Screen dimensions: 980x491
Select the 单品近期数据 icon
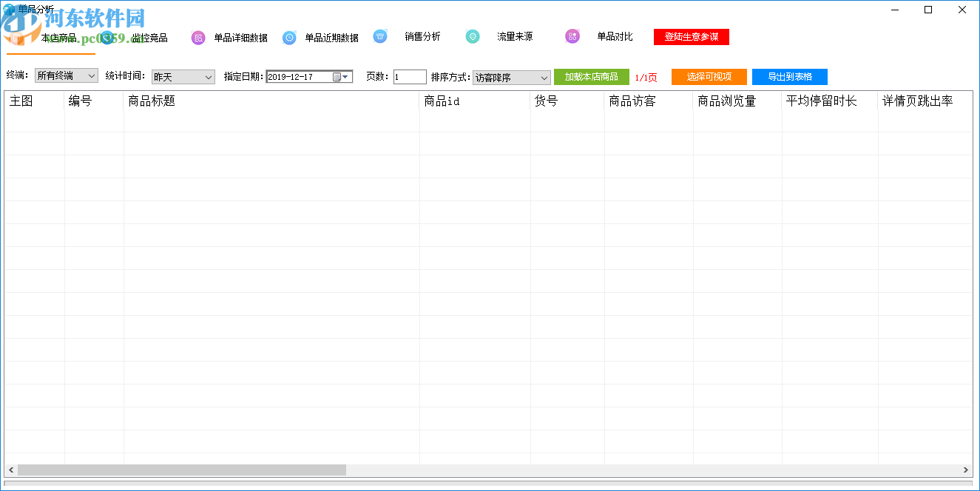pos(289,36)
